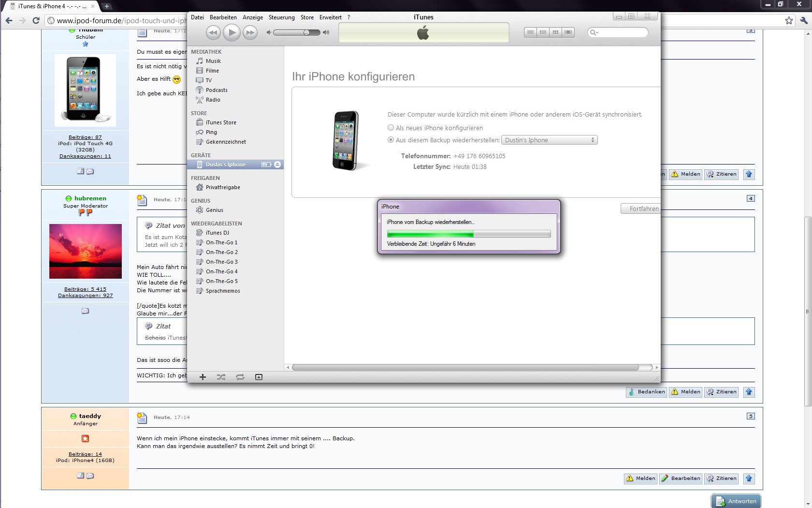
Task: Click the iTunes search field
Action: 618,32
